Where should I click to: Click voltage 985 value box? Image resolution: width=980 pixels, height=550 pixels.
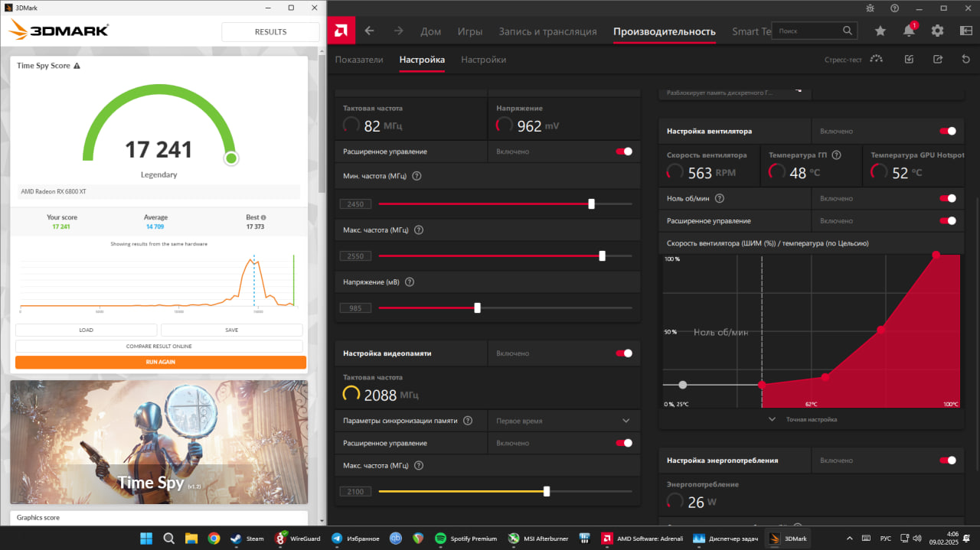point(355,308)
